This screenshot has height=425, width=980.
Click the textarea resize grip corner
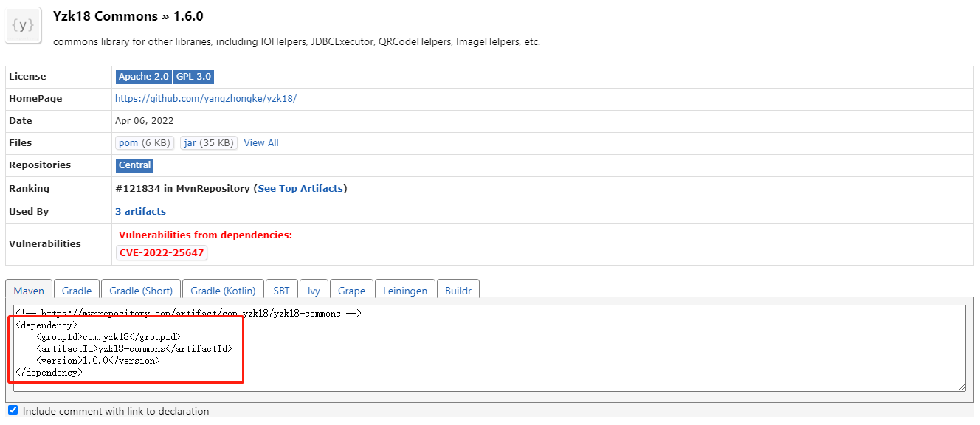tap(962, 387)
